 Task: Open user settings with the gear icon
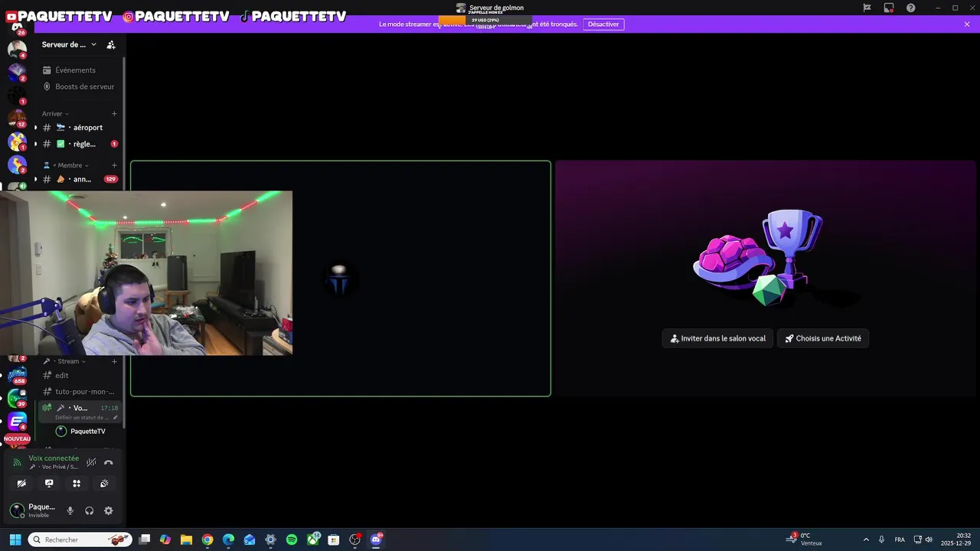(109, 511)
